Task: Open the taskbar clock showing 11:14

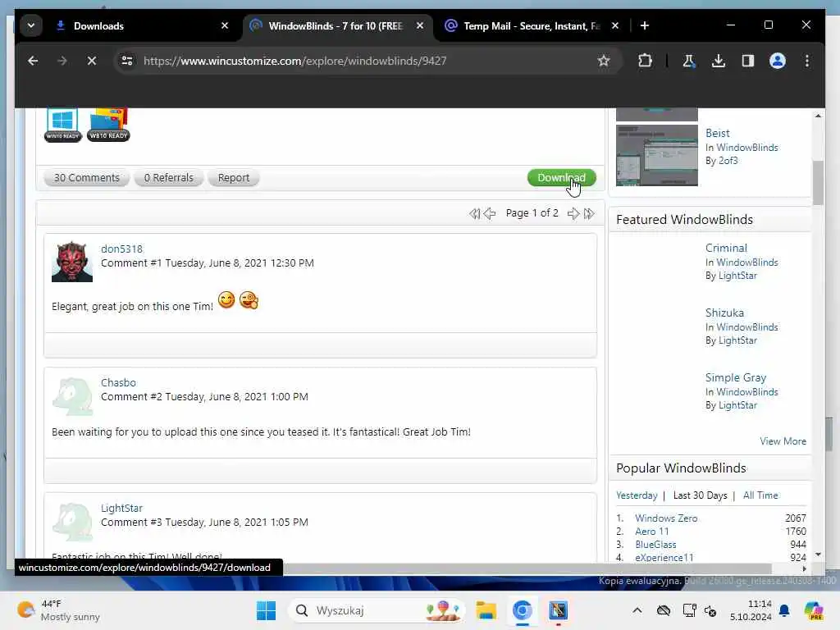Action: click(751, 610)
